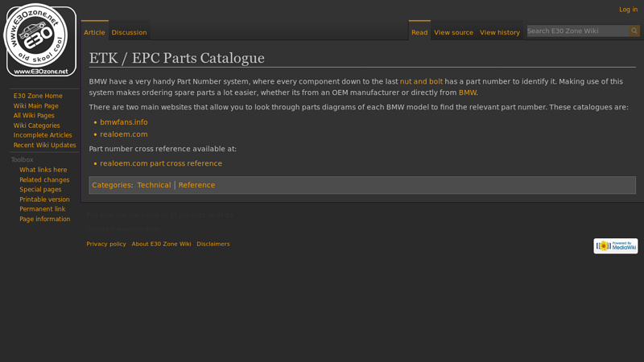Image resolution: width=644 pixels, height=362 pixels.
Task: Click the Toolbox sidebar heading
Action: click(x=22, y=159)
